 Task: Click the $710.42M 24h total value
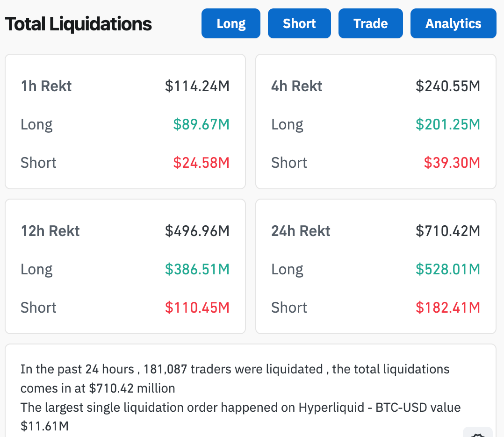[448, 231]
